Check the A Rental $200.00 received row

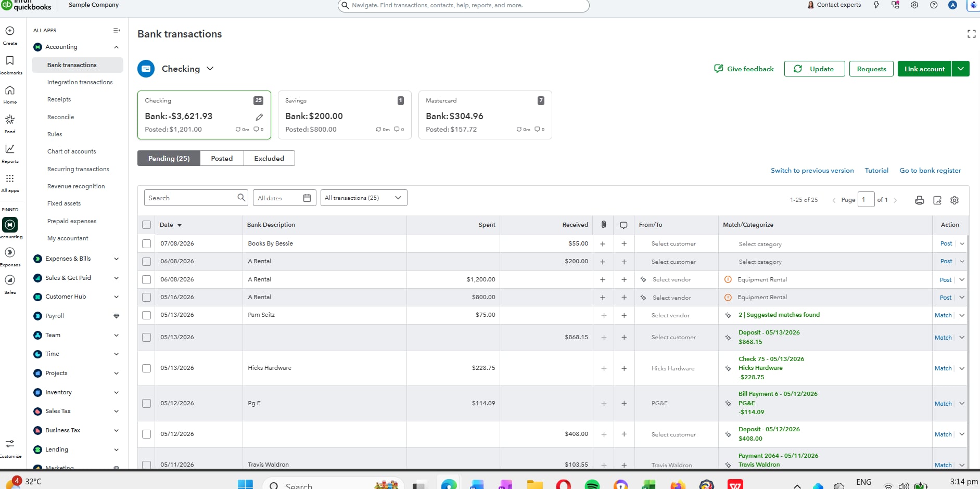tap(147, 262)
